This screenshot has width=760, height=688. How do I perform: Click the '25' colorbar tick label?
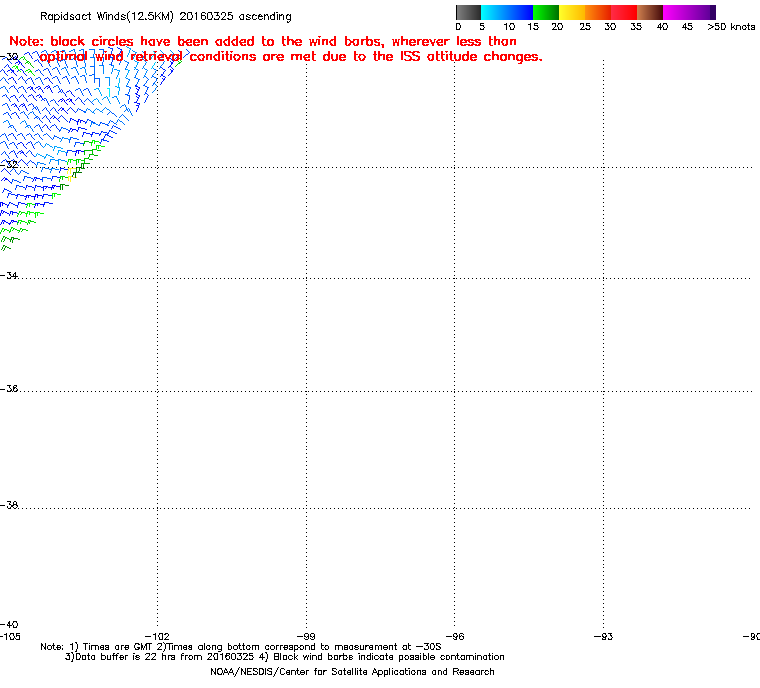(585, 27)
